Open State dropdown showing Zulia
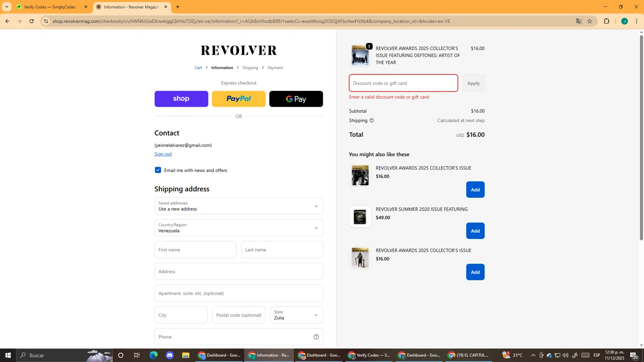Viewport: 644px width, 362px height. pos(297,315)
